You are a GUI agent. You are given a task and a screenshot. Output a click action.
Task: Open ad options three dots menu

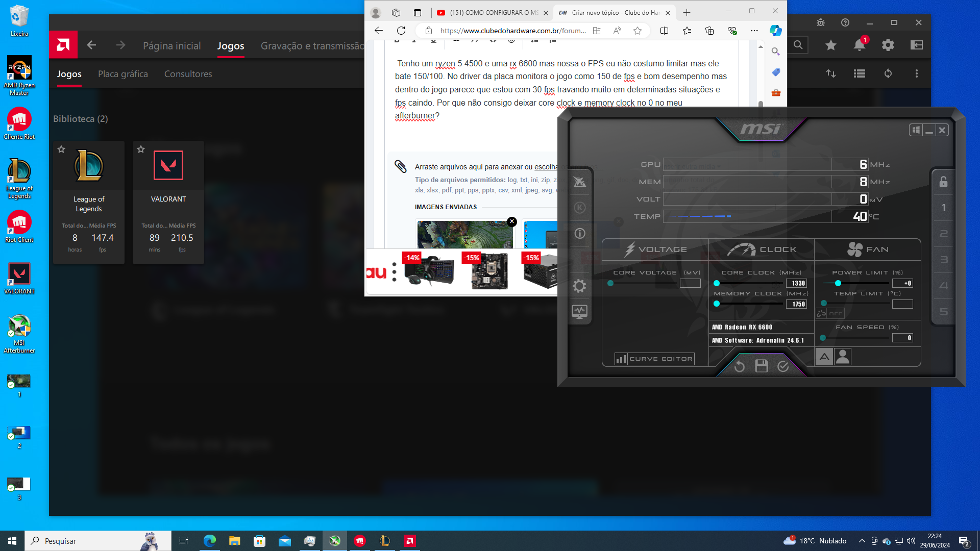(x=394, y=272)
